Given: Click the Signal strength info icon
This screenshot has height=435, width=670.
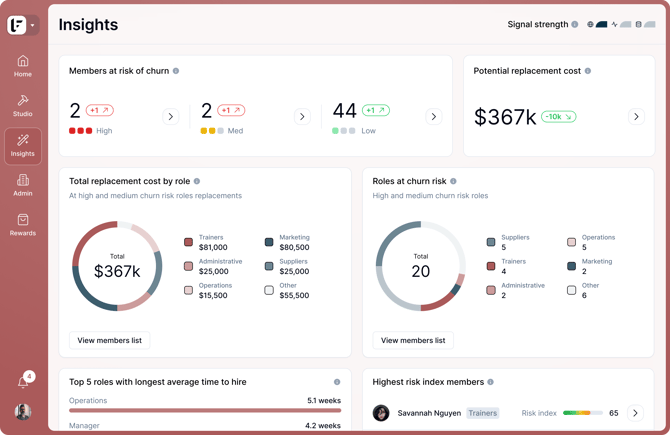Looking at the screenshot, I should tap(575, 24).
